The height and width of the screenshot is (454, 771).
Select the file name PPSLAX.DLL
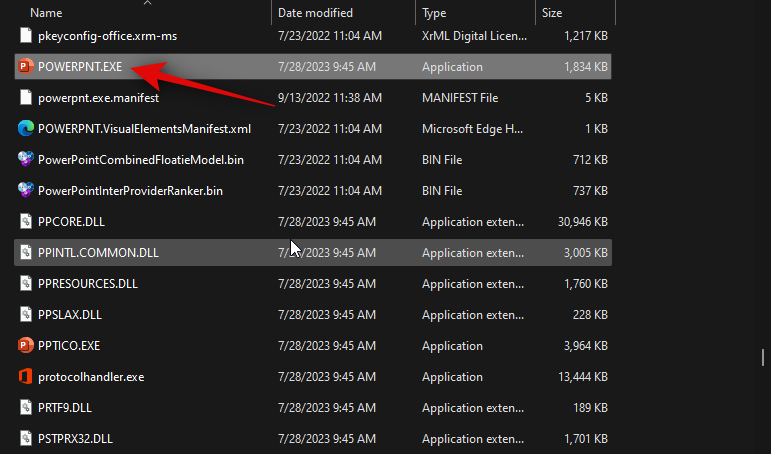[70, 315]
